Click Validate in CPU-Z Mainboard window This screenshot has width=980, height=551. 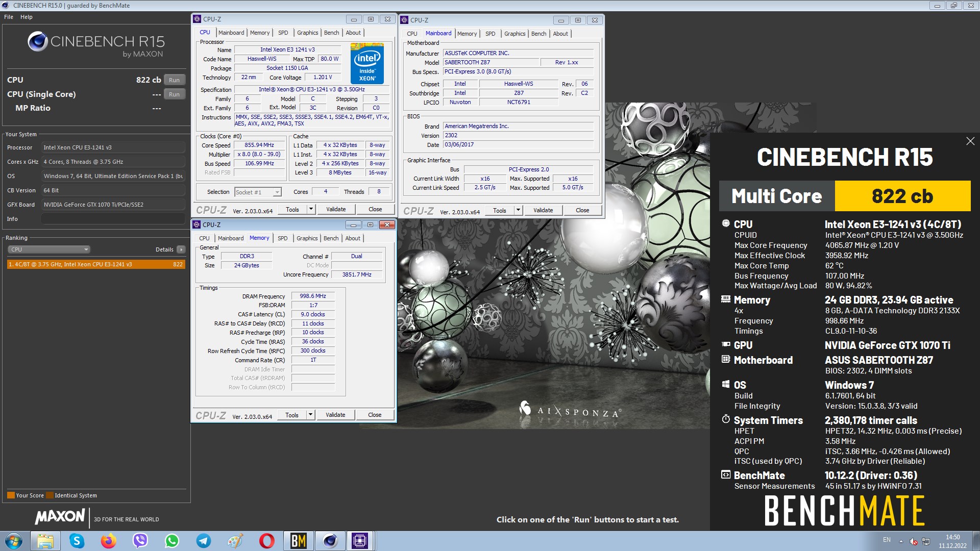coord(543,210)
